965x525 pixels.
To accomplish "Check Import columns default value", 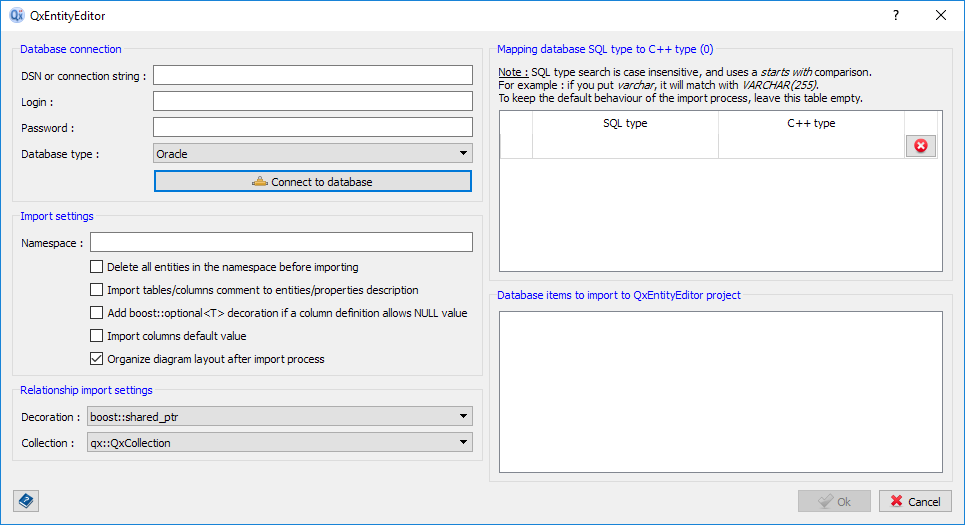I will (97, 336).
